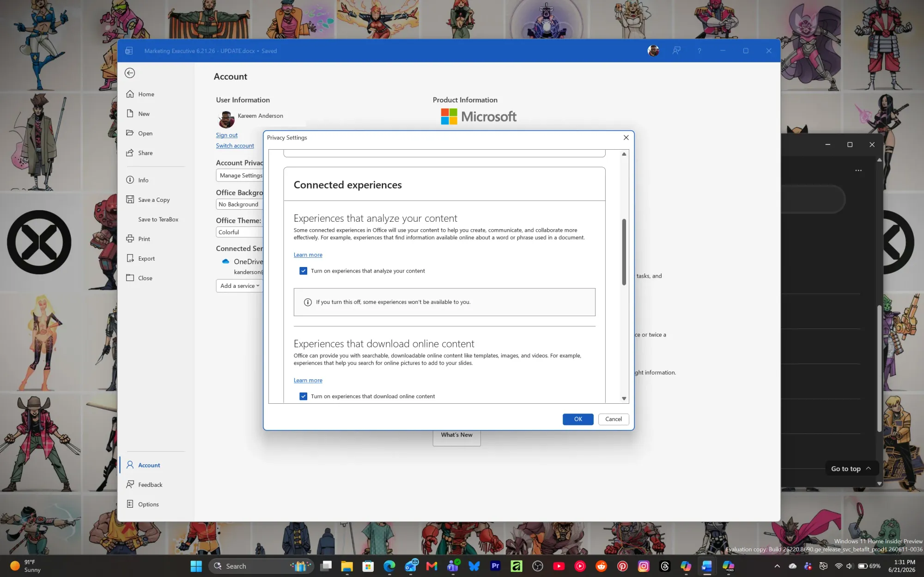Click Learn more under download online content

coord(308,381)
